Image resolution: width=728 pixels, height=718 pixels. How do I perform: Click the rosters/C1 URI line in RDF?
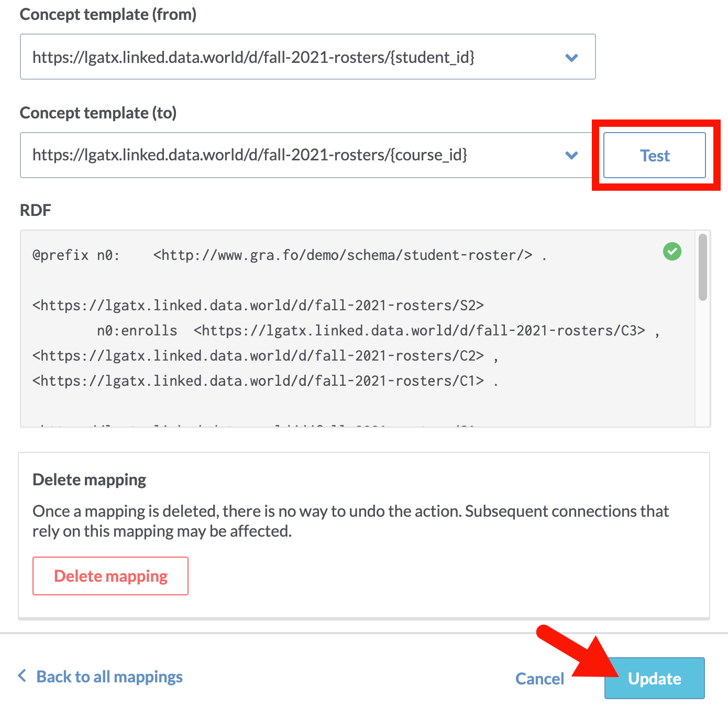coord(265,381)
